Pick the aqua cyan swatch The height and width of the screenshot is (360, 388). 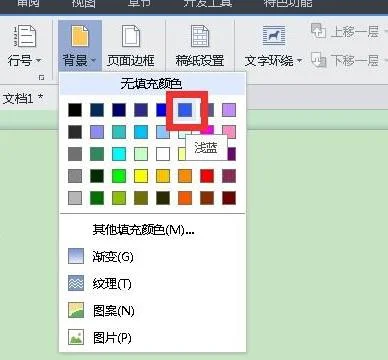[119, 154]
